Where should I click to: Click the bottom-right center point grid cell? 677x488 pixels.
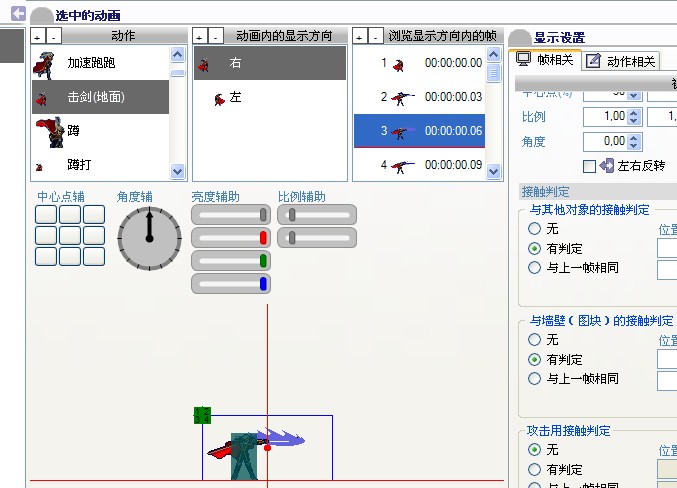pos(94,257)
